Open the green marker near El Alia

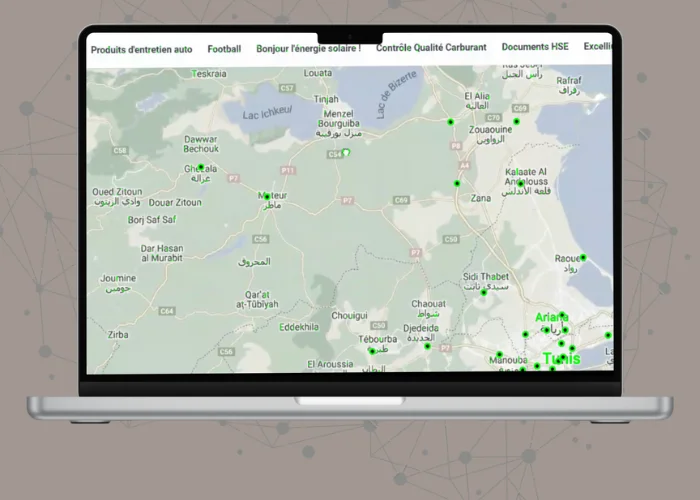coord(450,121)
